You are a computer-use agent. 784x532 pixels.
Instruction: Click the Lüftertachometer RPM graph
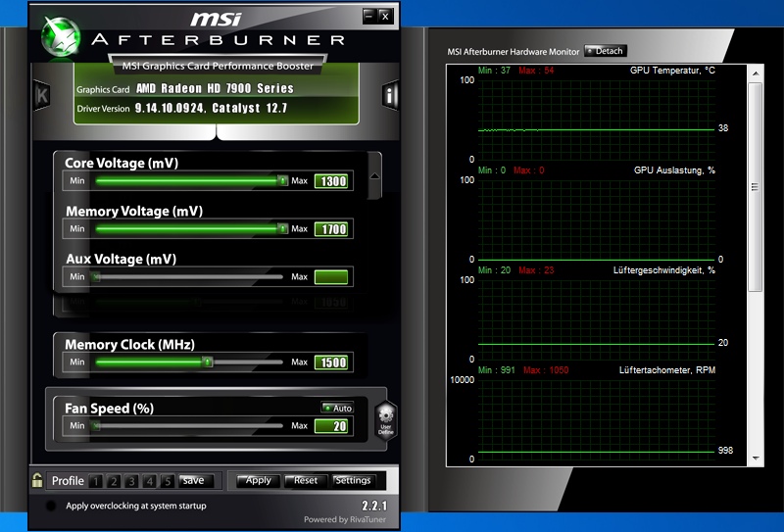pos(596,420)
